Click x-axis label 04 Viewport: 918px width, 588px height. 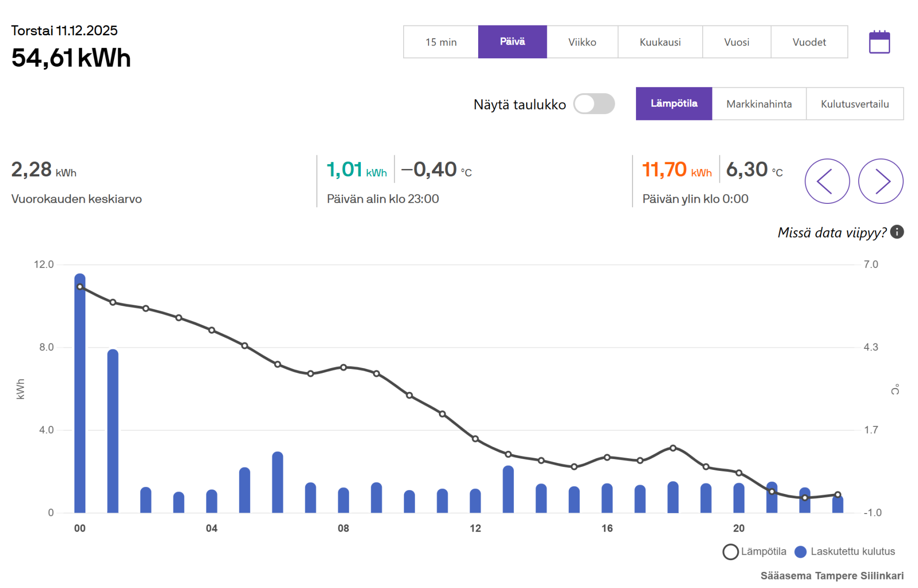click(211, 528)
